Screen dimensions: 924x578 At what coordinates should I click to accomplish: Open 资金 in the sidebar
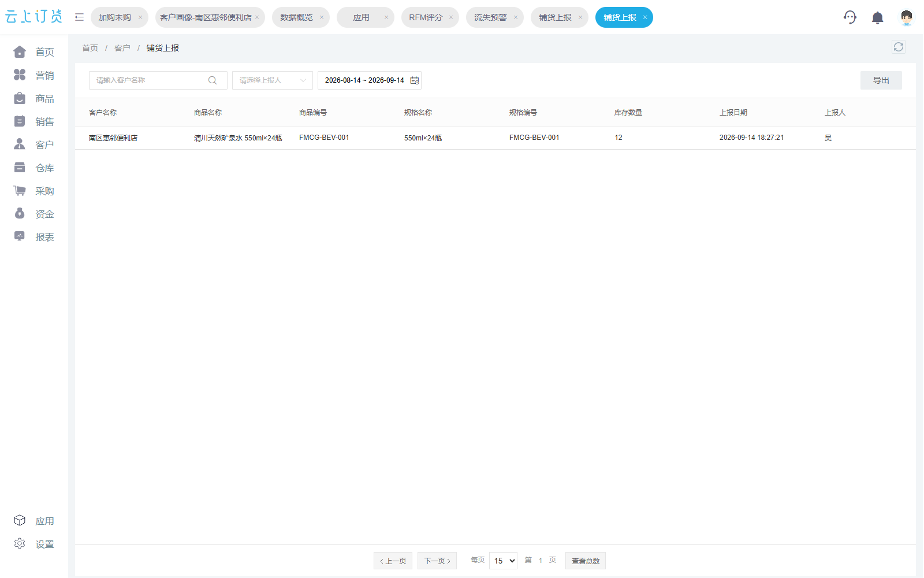pyautogui.click(x=34, y=214)
